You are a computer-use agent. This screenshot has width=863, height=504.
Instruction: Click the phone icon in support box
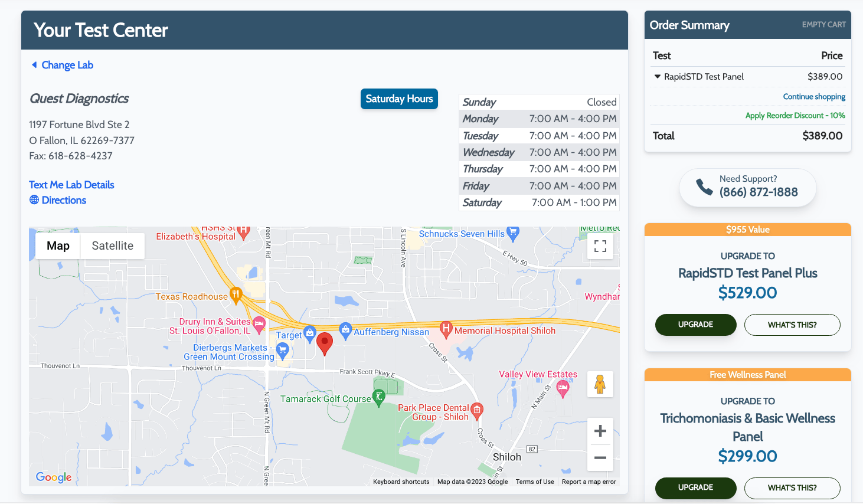click(x=704, y=186)
